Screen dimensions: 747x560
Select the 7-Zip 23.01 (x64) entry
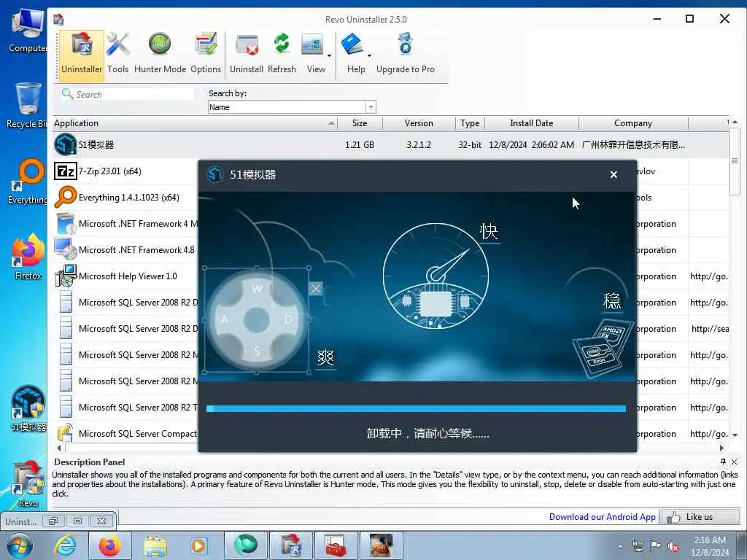[x=110, y=171]
